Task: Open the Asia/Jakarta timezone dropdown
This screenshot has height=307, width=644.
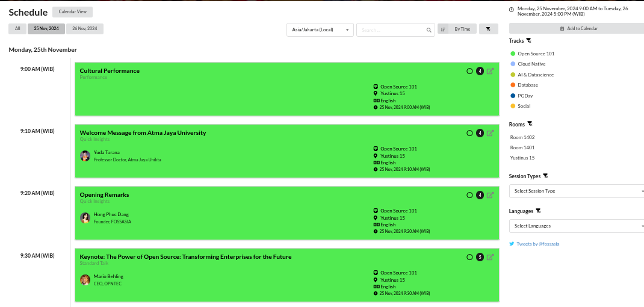Action: 320,29
